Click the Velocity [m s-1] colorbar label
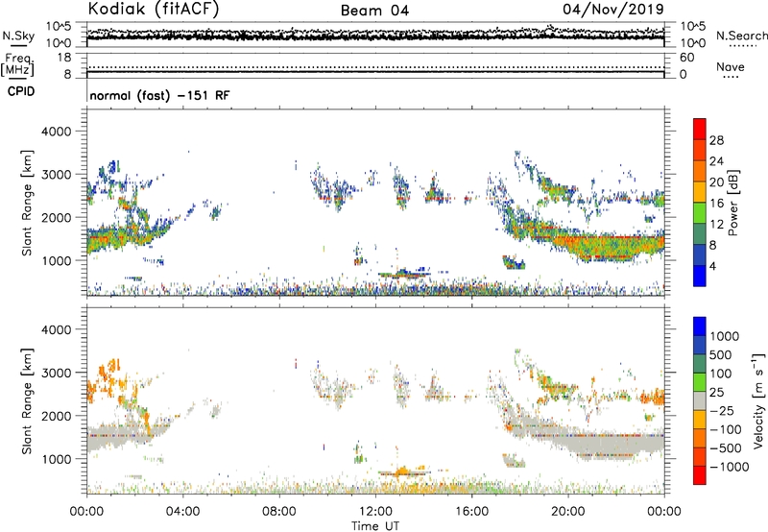 [758, 400]
